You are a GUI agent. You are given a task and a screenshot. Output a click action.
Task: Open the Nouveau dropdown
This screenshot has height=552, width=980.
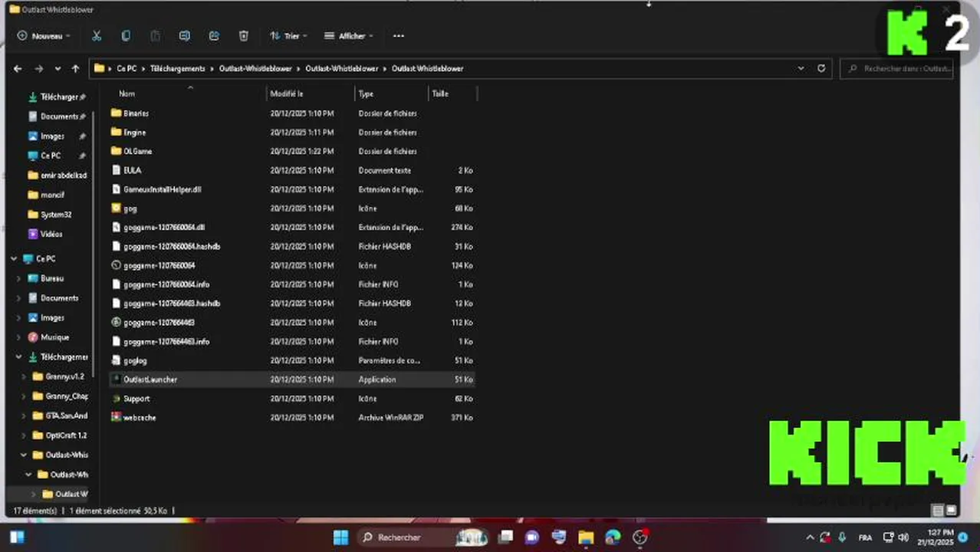click(x=44, y=36)
